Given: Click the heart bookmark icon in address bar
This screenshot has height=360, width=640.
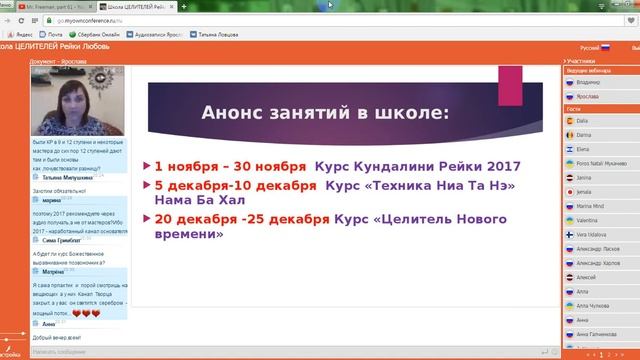Looking at the screenshot, I should click(x=631, y=20).
